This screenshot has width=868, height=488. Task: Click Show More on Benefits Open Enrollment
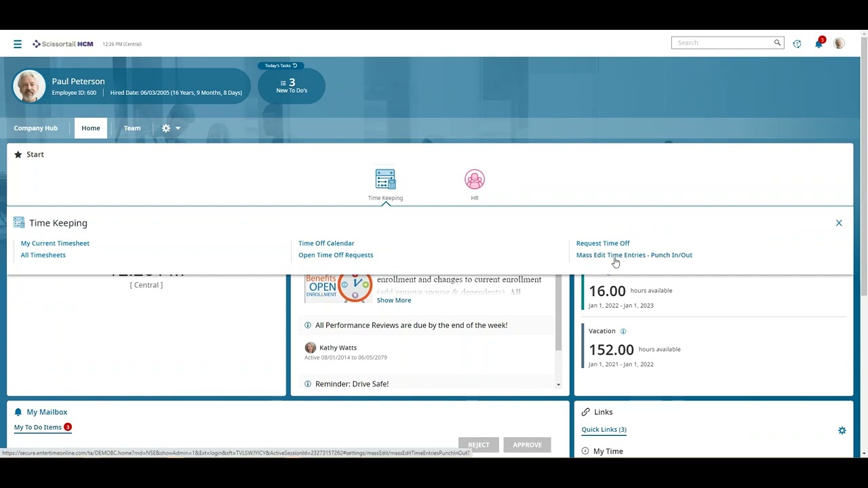(x=393, y=300)
